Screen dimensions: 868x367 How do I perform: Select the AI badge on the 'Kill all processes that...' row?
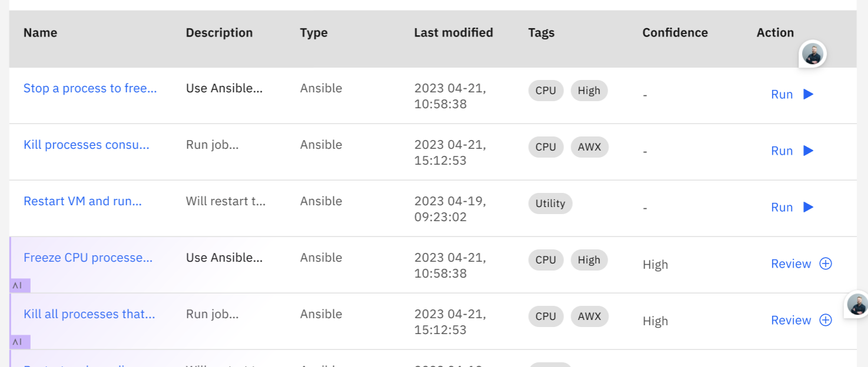click(18, 342)
